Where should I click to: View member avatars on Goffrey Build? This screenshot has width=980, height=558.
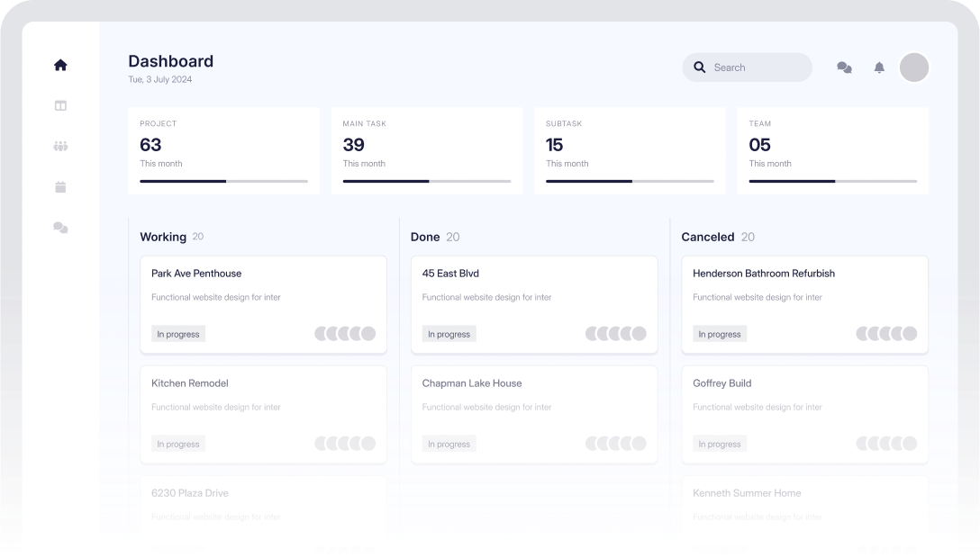point(886,444)
